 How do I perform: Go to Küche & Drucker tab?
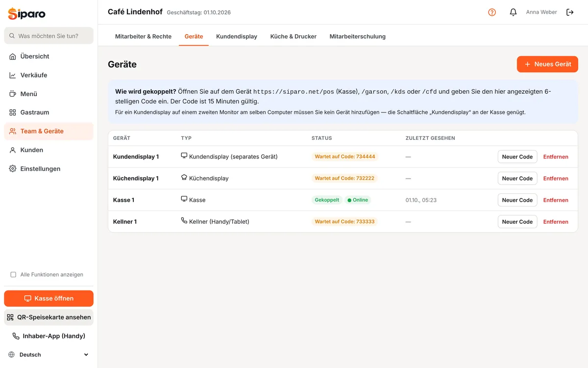[294, 36]
